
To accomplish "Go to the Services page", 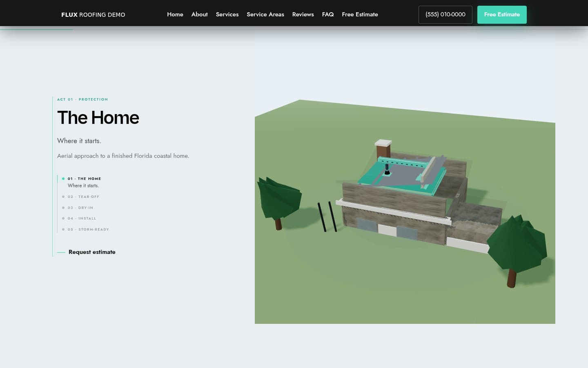I will 227,14.
